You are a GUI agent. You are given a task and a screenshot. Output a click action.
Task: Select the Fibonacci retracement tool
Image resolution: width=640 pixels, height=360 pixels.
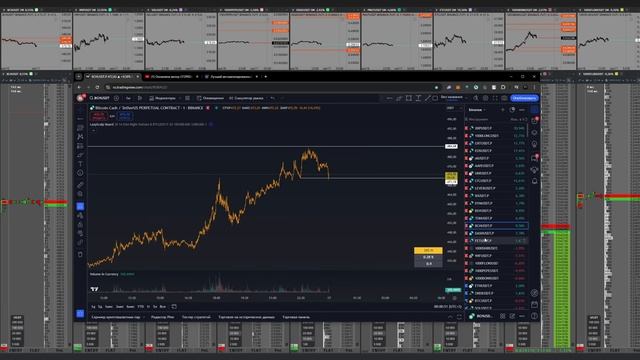tap(80, 128)
